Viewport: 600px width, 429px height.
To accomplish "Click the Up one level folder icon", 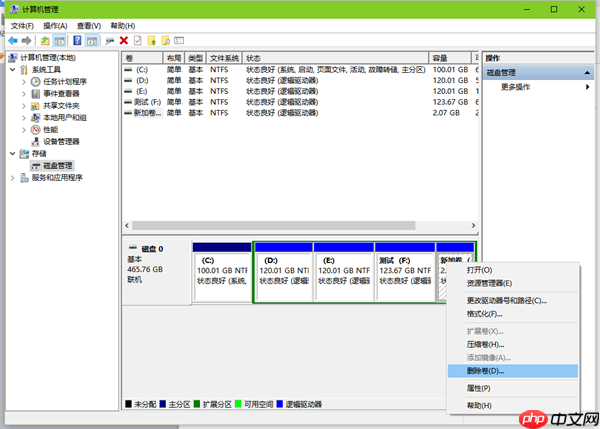I will [x=45, y=41].
